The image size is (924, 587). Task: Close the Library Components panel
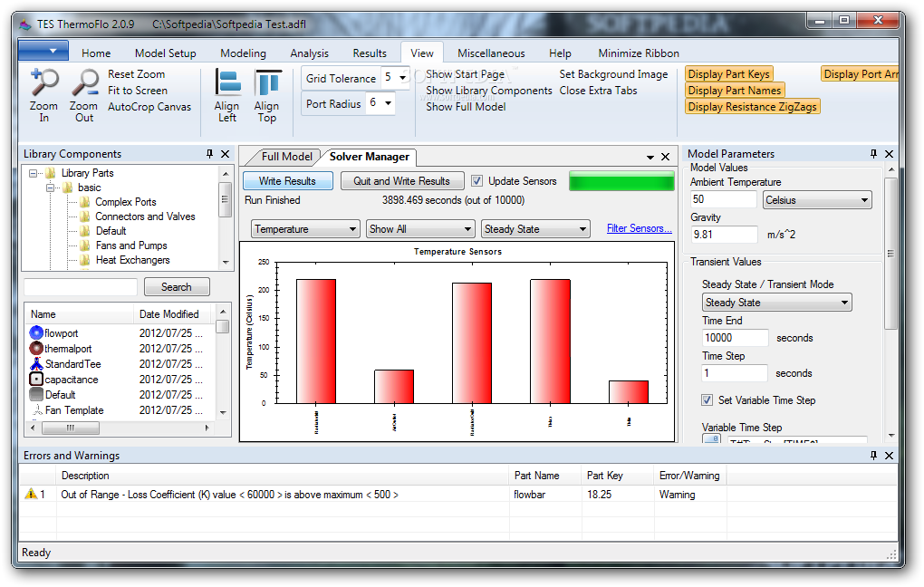225,154
